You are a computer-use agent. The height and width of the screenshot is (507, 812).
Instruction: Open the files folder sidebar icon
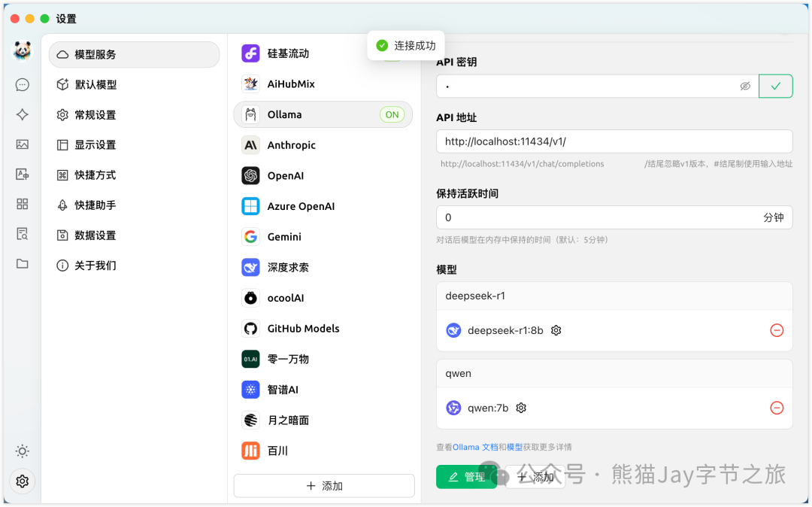(23, 263)
